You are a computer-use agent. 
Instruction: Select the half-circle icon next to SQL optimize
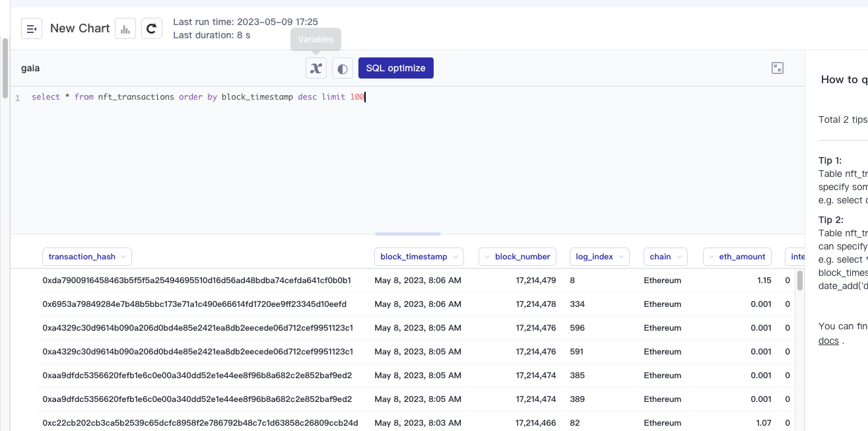(x=342, y=67)
